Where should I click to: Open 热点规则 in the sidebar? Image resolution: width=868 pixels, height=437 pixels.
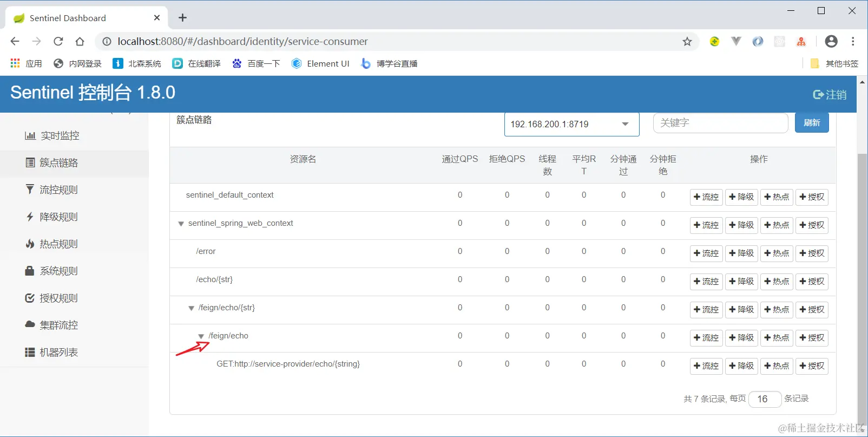coord(52,244)
